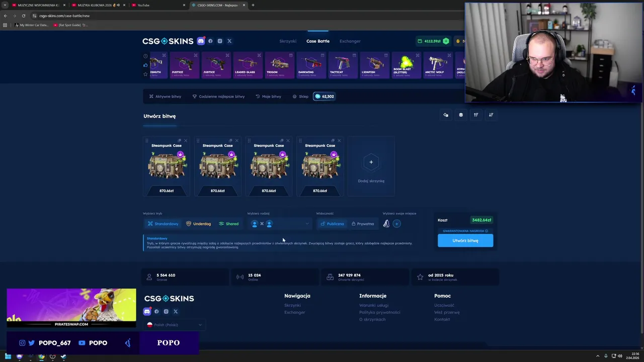Click the coin balance 62,302 badge
644x362 pixels.
pyautogui.click(x=324, y=97)
